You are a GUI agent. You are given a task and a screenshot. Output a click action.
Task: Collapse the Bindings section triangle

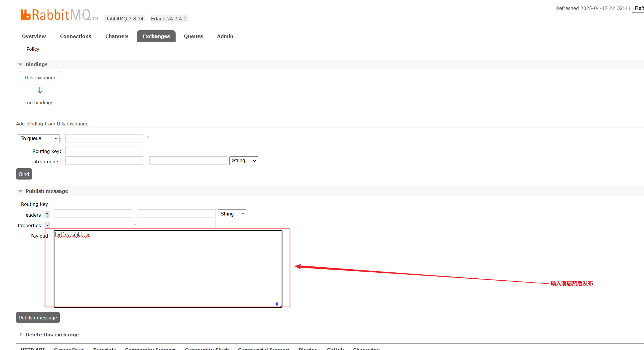click(20, 65)
